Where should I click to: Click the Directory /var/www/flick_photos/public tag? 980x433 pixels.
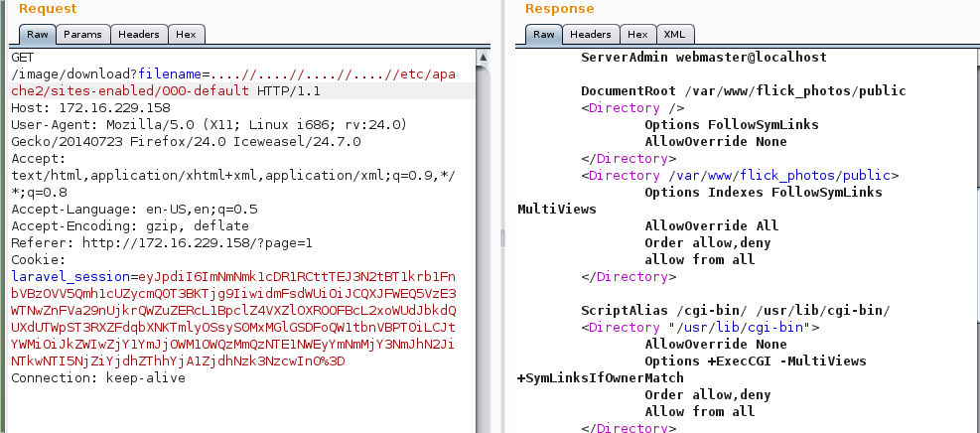740,176
